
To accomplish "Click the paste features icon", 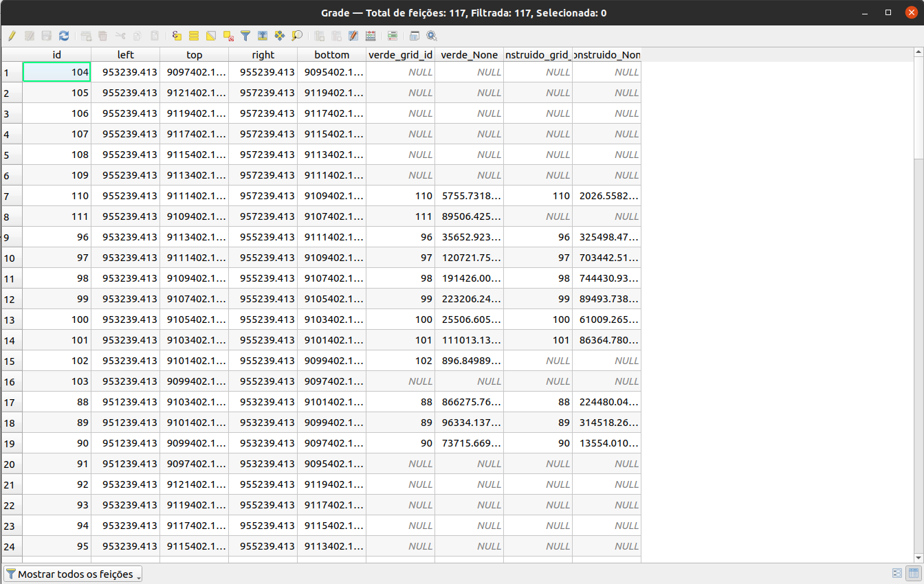I will click(x=155, y=36).
